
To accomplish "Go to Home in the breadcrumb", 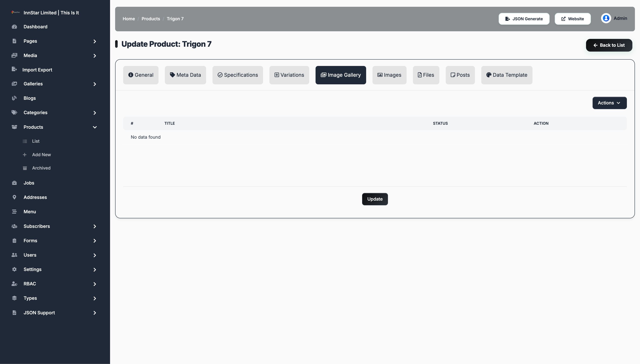I will point(129,19).
